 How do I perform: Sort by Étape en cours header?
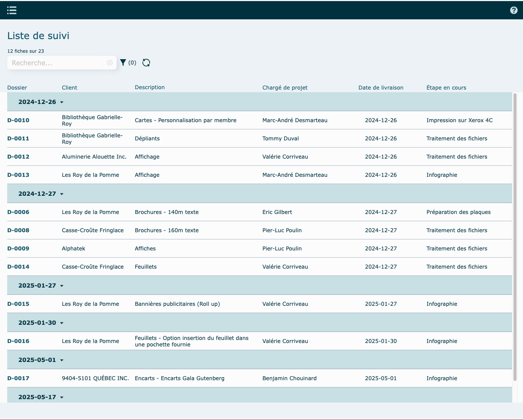(446, 88)
